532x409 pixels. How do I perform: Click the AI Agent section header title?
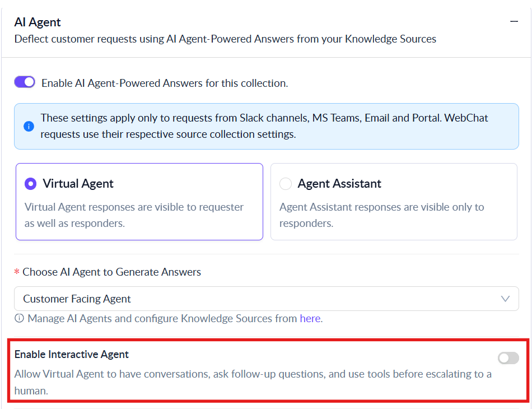[38, 22]
